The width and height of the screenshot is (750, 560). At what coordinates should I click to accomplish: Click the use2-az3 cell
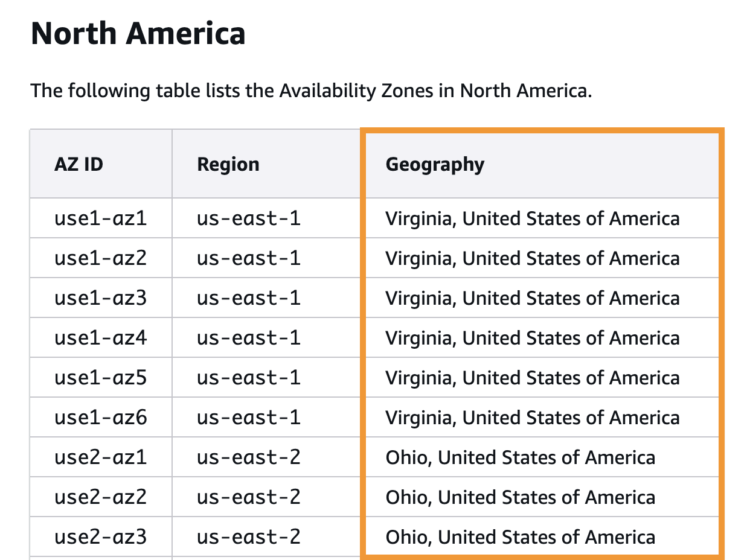click(x=100, y=536)
